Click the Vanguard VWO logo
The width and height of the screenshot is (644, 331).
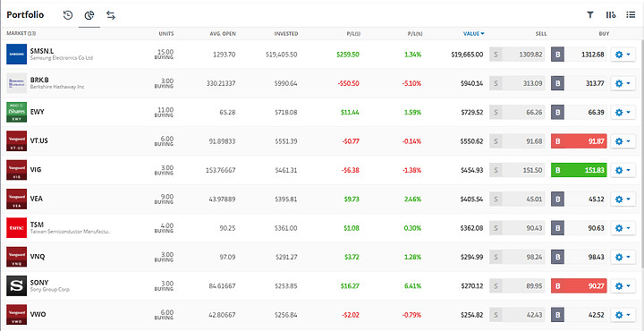[x=16, y=315]
